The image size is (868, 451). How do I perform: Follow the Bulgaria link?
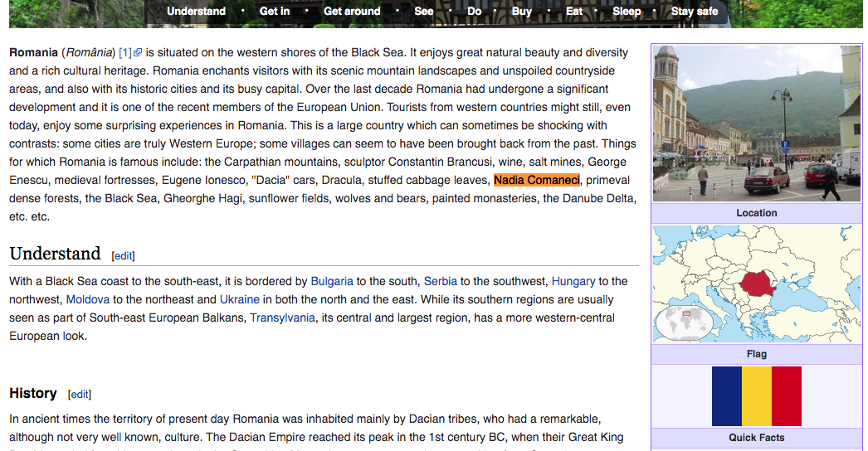332,282
